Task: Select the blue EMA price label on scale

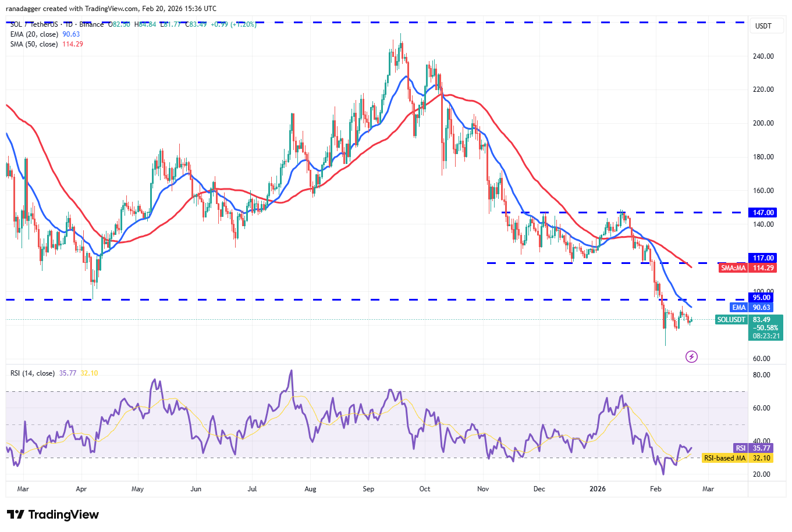Action: pos(738,307)
